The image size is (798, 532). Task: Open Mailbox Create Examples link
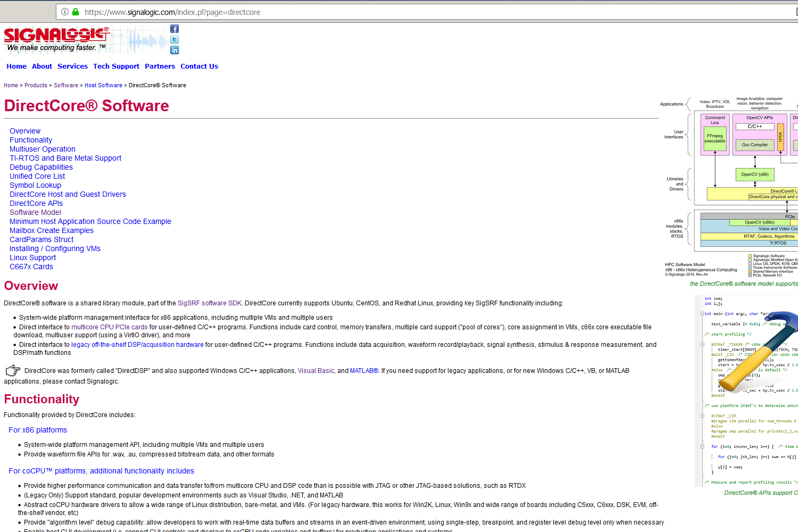(52, 230)
